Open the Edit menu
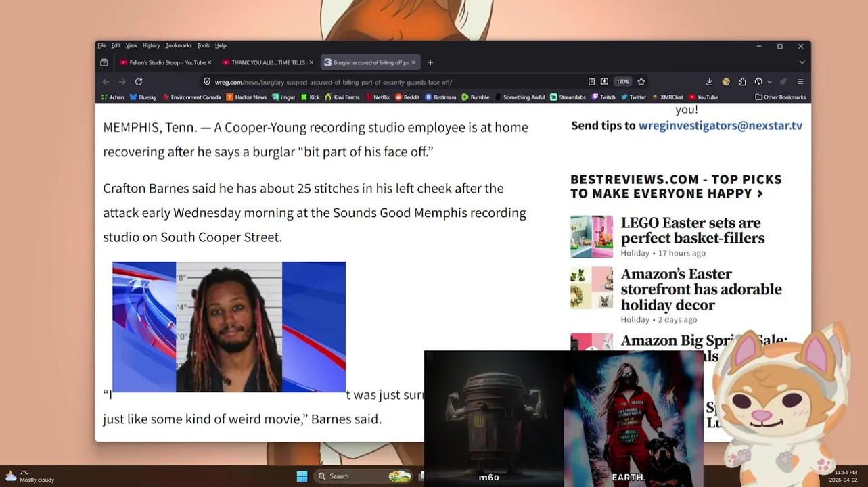Image resolution: width=868 pixels, height=487 pixels. pyautogui.click(x=116, y=45)
